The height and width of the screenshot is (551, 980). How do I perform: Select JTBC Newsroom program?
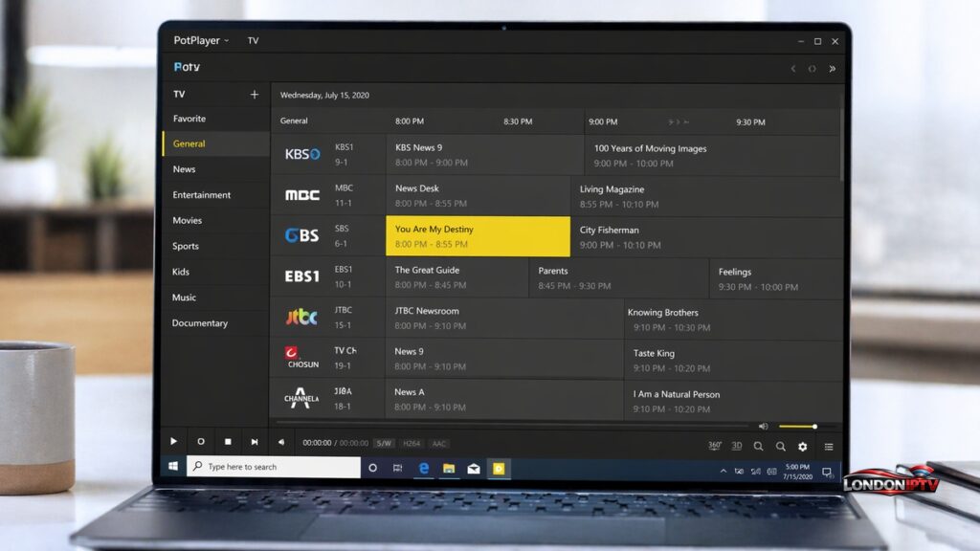(x=504, y=318)
